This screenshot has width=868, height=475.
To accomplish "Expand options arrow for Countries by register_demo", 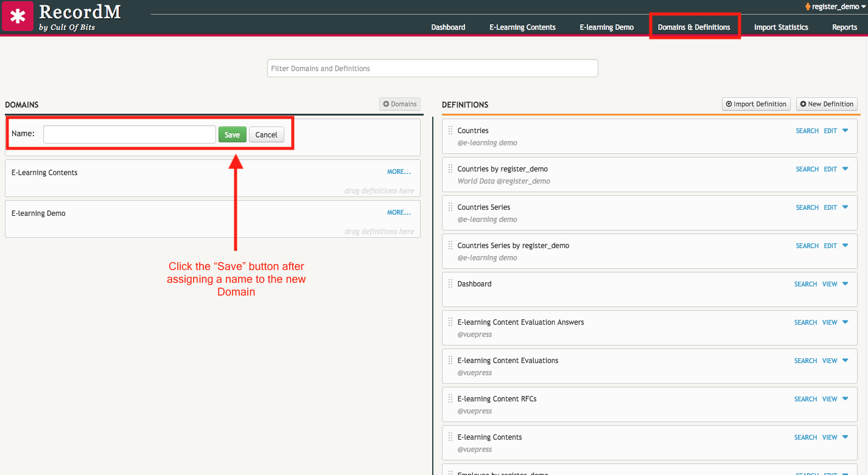I will click(845, 168).
